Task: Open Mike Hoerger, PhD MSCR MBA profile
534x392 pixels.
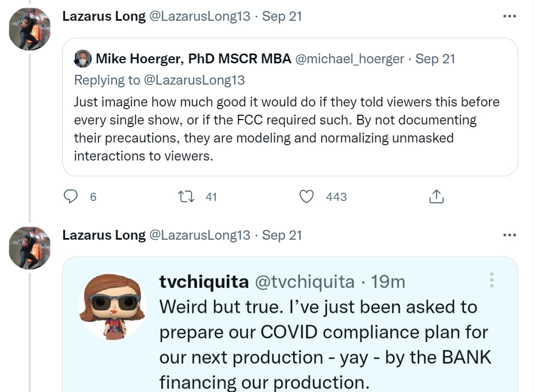Action: (x=193, y=59)
